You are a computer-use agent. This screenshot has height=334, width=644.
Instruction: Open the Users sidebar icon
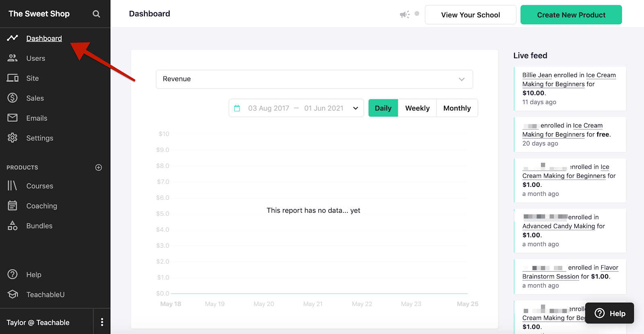(12, 58)
